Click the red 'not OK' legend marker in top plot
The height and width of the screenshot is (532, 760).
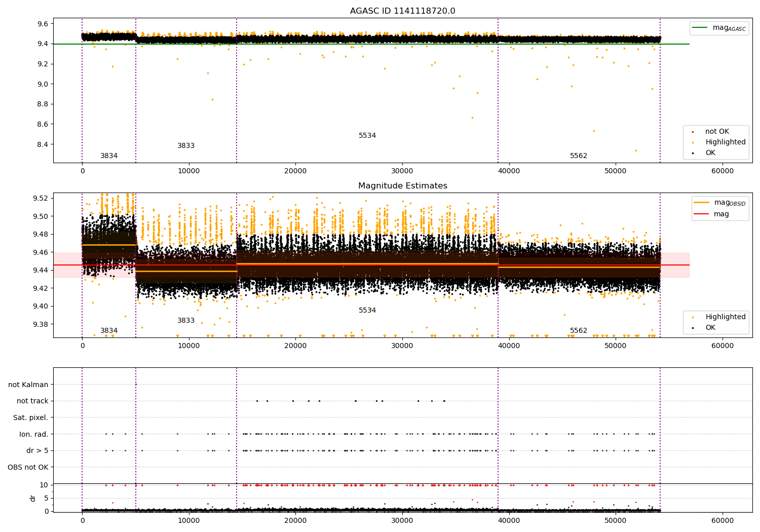tap(693, 132)
